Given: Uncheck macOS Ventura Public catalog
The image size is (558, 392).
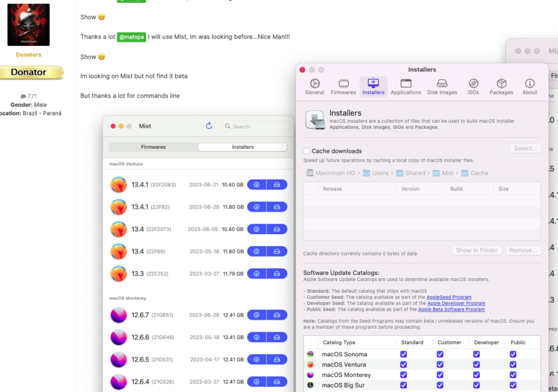Looking at the screenshot, I should 513,365.
